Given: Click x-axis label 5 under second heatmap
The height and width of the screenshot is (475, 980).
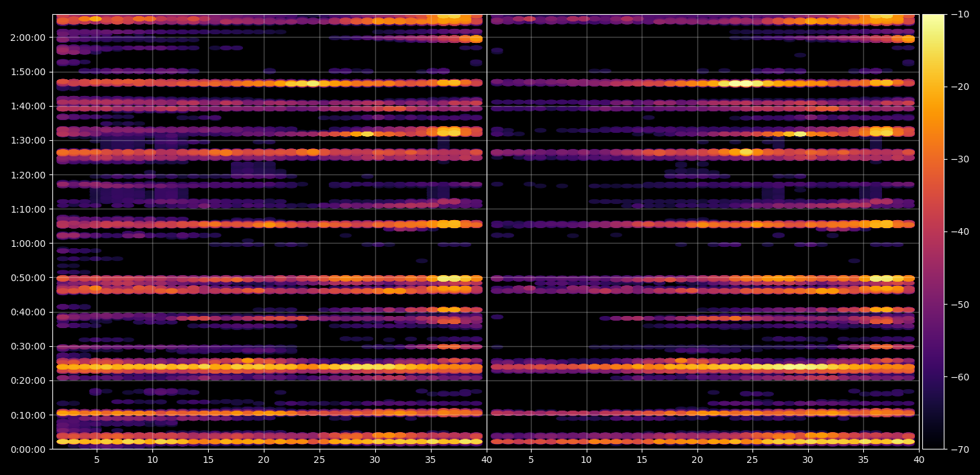Looking at the screenshot, I should coord(531,460).
